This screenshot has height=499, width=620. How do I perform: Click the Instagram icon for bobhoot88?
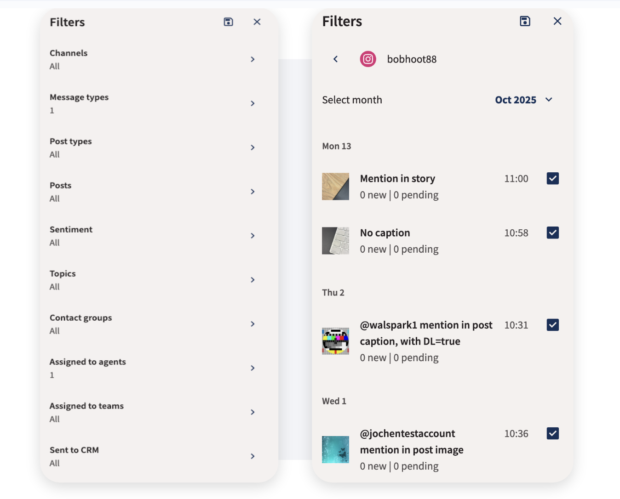coord(368,59)
